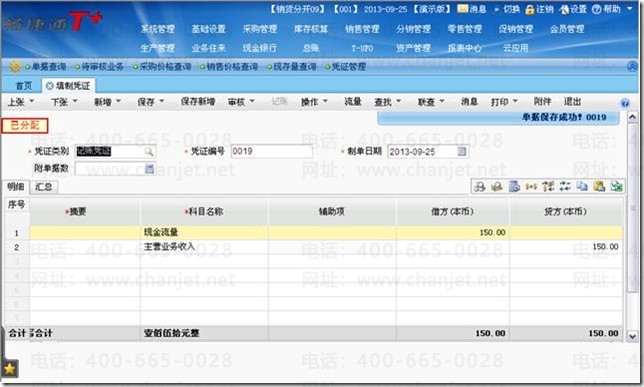The image size is (644, 387).
Task: Click the $=$ balance icon
Action: 531,187
